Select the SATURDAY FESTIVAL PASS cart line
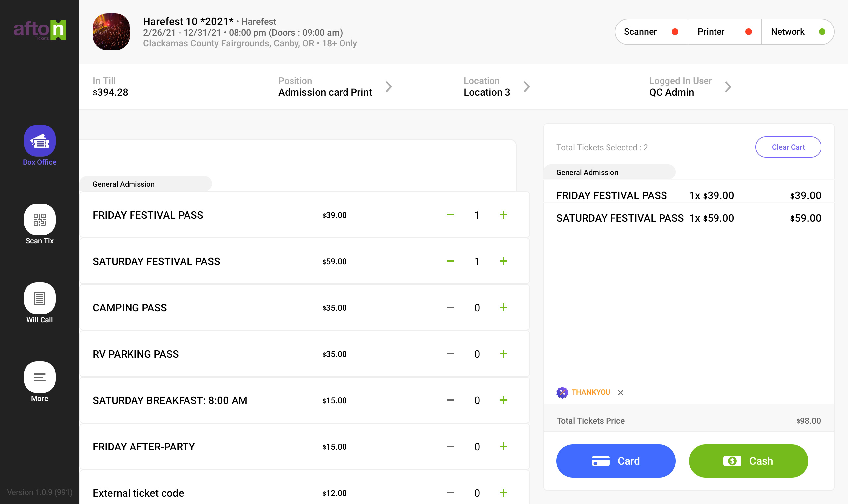Viewport: 848px width, 504px height. coord(689,218)
